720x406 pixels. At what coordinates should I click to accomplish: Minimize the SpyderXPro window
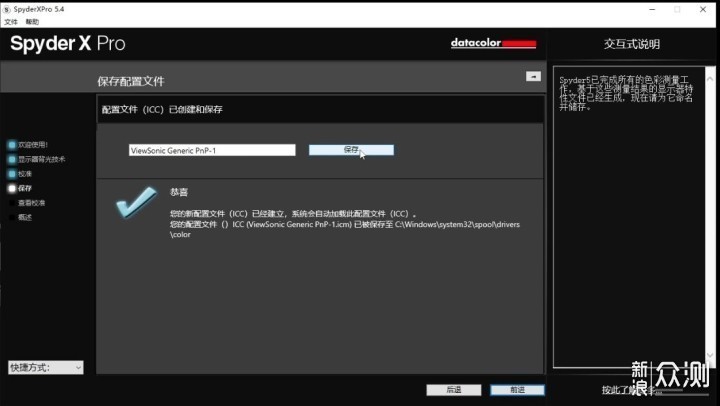pyautogui.click(x=652, y=9)
